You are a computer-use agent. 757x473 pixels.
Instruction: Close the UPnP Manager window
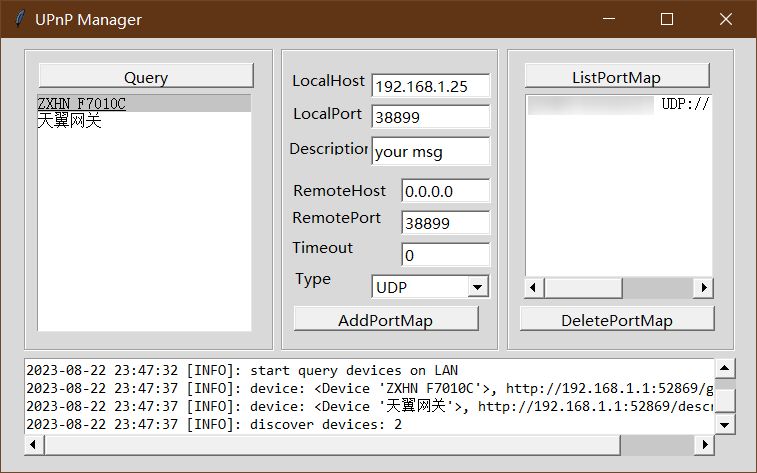(726, 19)
